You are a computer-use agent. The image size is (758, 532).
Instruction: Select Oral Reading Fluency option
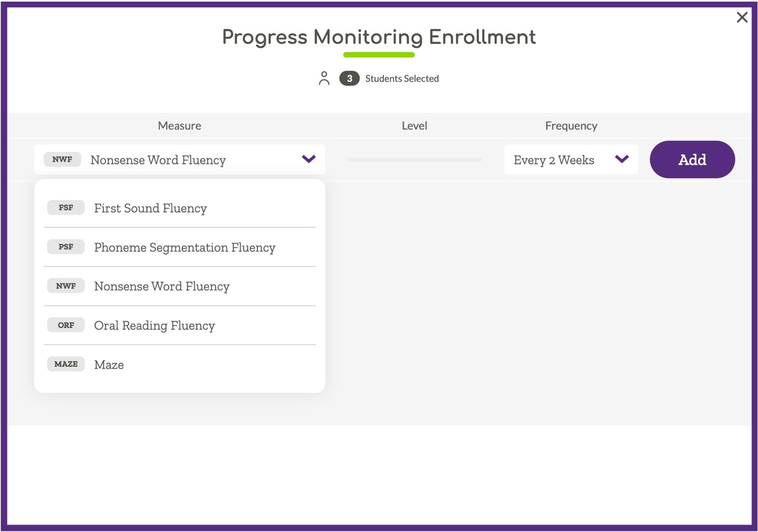(179, 325)
